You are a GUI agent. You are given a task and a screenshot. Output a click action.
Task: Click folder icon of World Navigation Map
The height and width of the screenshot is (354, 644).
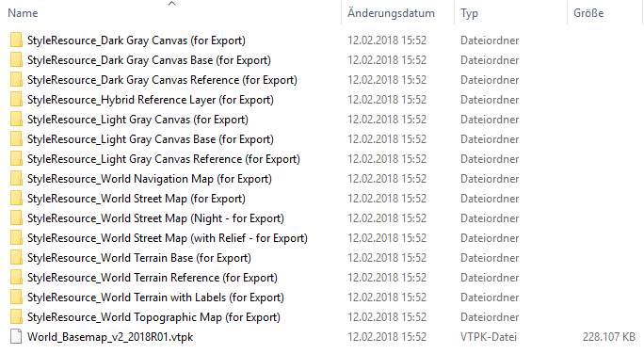click(16, 179)
